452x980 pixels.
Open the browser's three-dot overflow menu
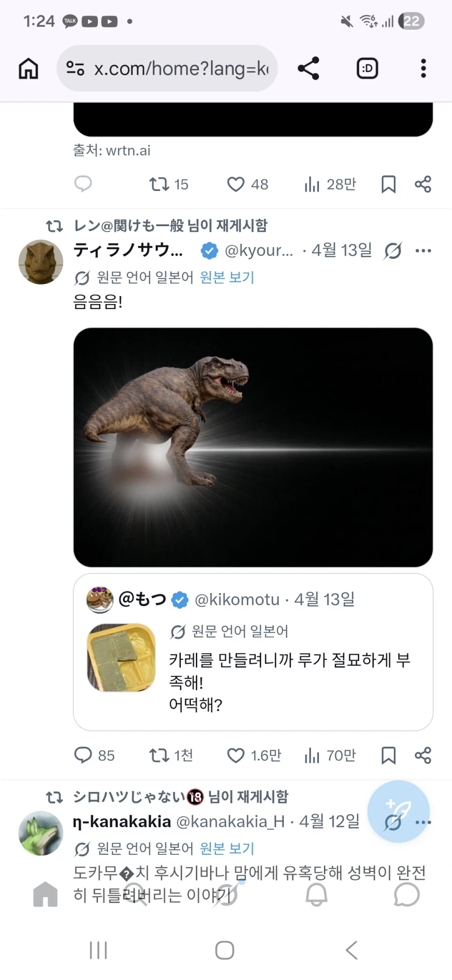[x=423, y=68]
